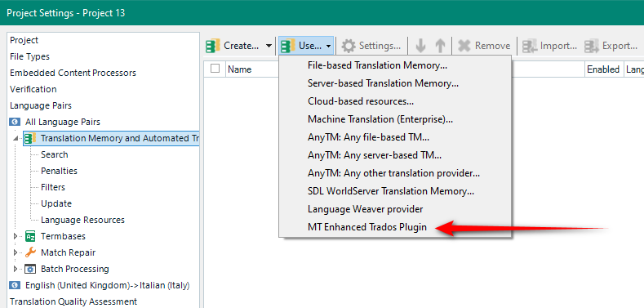Open Update settings
This screenshot has height=308, width=644.
56,203
